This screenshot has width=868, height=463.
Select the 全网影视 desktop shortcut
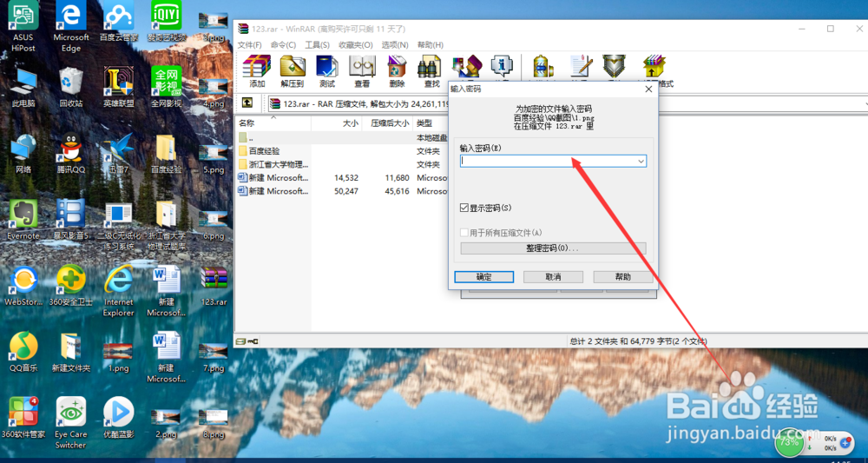click(166, 88)
